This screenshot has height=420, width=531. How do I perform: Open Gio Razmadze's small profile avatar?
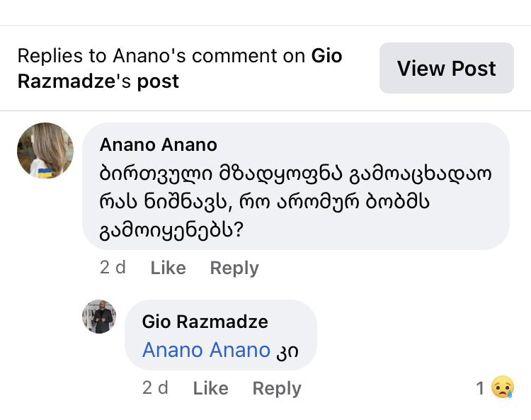(99, 317)
